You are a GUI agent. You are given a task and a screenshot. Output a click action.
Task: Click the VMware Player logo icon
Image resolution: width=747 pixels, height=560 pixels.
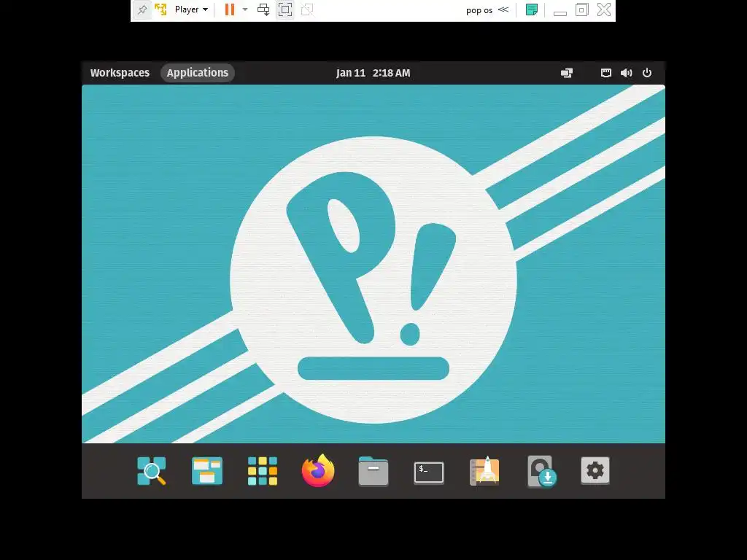[x=161, y=9]
